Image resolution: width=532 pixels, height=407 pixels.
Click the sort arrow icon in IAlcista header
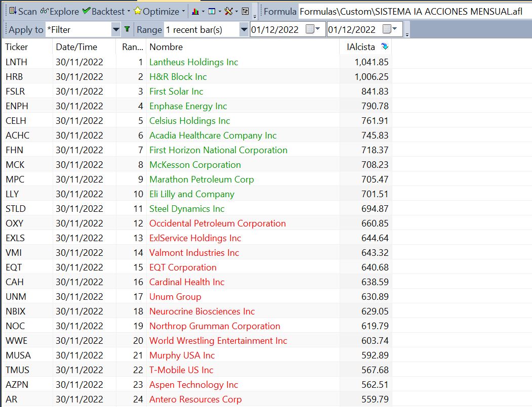pyautogui.click(x=384, y=47)
